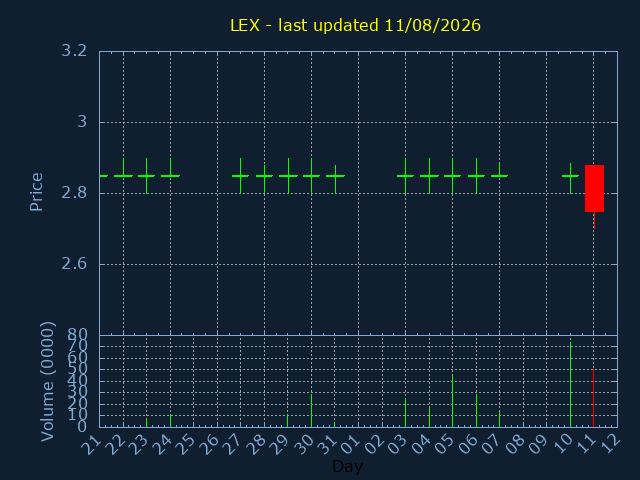Select the green volume bar on day 05
640x480 pixels.
[x=452, y=401]
